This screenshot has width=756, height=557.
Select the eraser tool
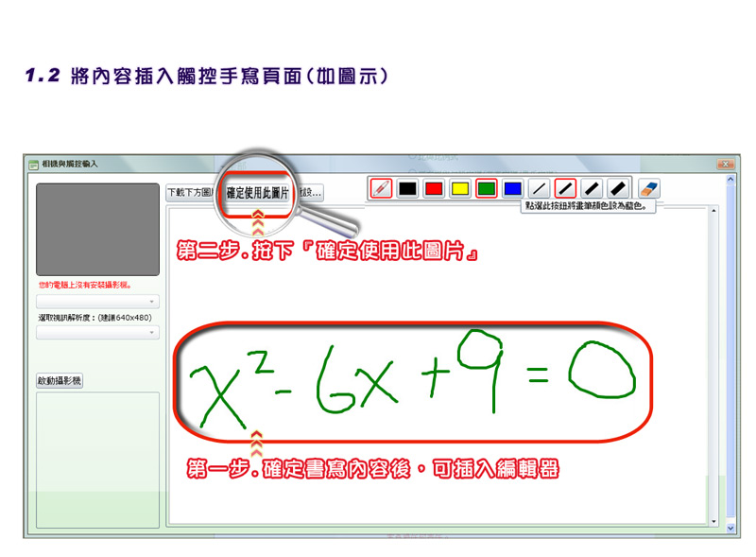click(x=649, y=188)
